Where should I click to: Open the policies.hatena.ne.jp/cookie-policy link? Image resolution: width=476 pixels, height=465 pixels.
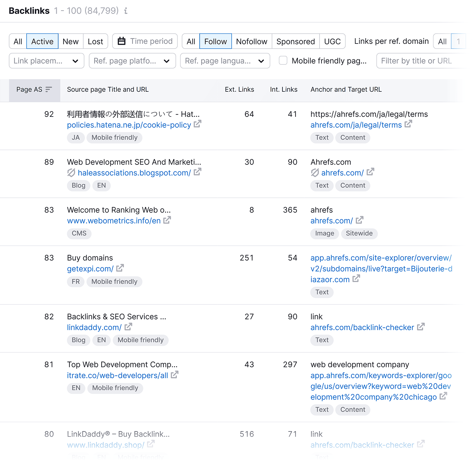pos(129,125)
